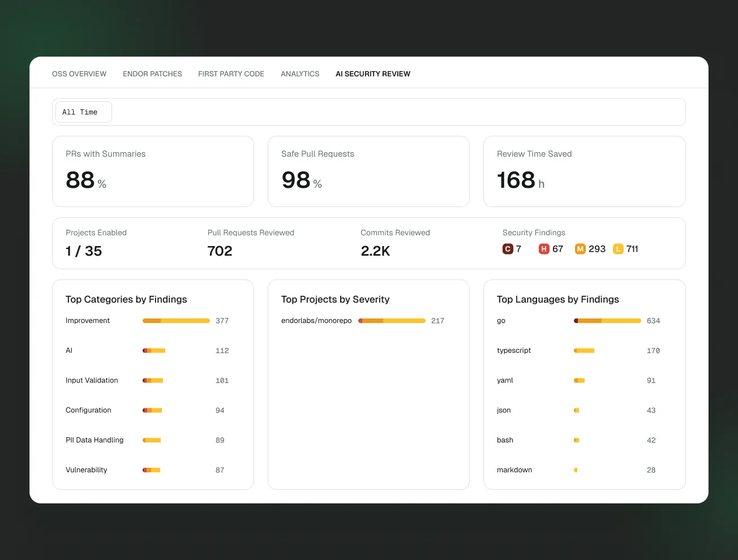Click the yaml findings bar
This screenshot has height=560, width=738.
pos(579,381)
